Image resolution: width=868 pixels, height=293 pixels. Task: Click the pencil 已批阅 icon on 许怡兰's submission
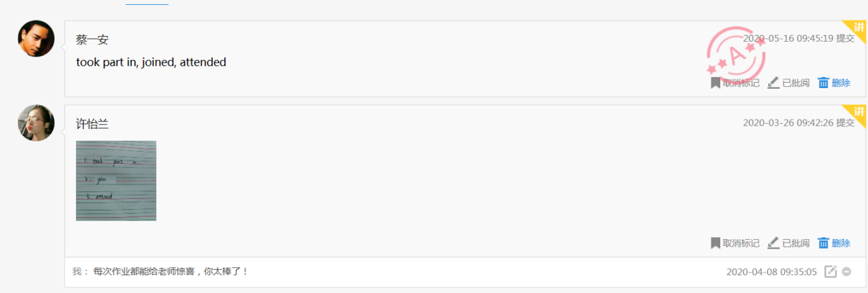pyautogui.click(x=774, y=243)
